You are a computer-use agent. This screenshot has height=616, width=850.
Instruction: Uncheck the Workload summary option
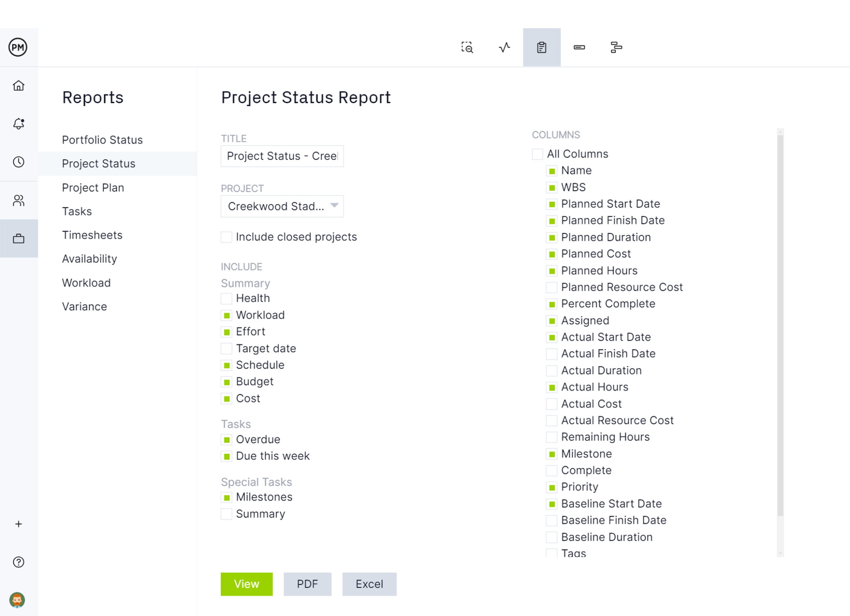[226, 315]
